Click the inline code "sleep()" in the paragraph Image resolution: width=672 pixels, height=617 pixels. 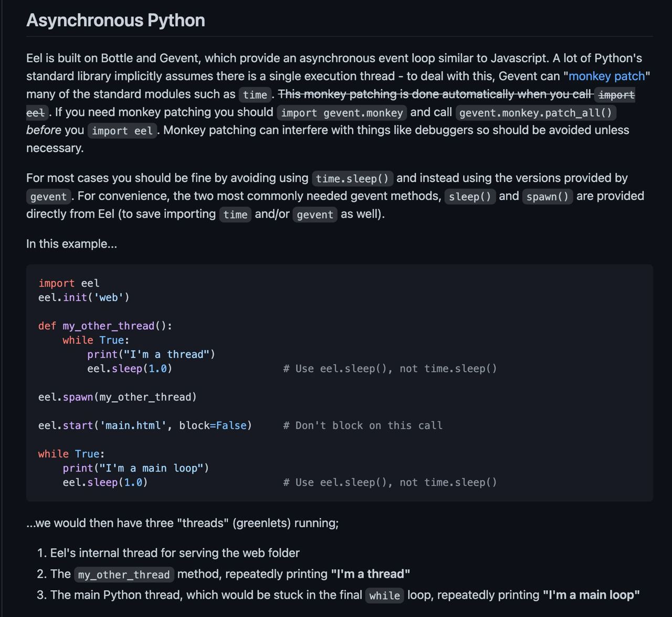470,196
